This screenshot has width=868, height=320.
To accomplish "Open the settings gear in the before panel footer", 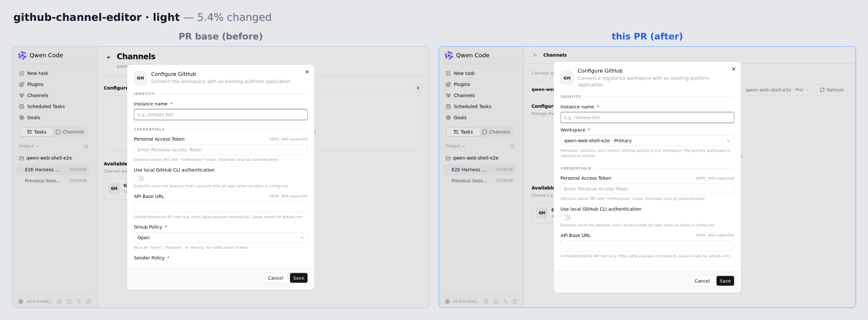I will pos(21,301).
